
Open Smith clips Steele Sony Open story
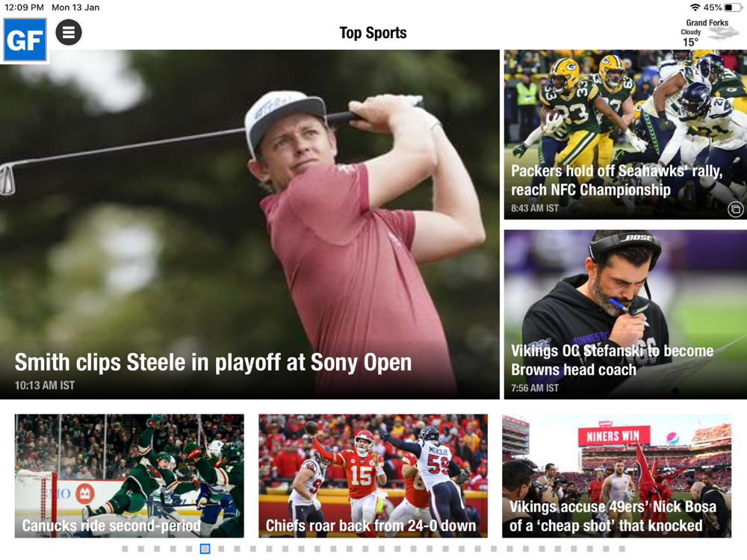pyautogui.click(x=249, y=224)
